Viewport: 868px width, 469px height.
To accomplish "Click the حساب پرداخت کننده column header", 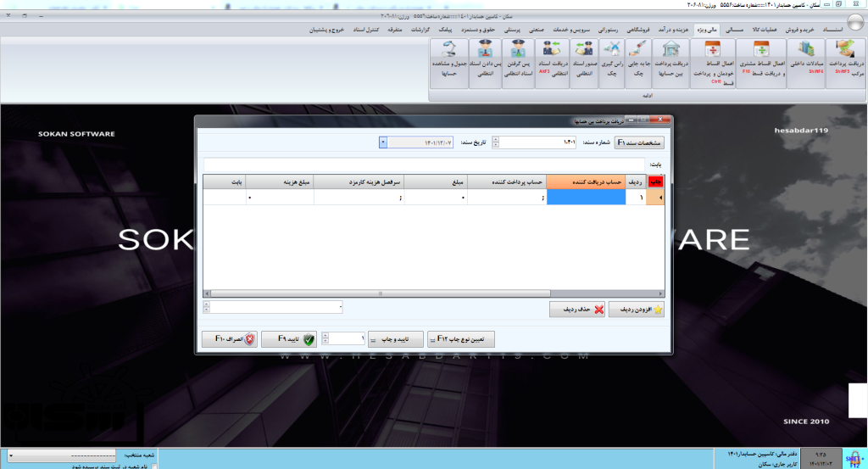I will coord(507,181).
